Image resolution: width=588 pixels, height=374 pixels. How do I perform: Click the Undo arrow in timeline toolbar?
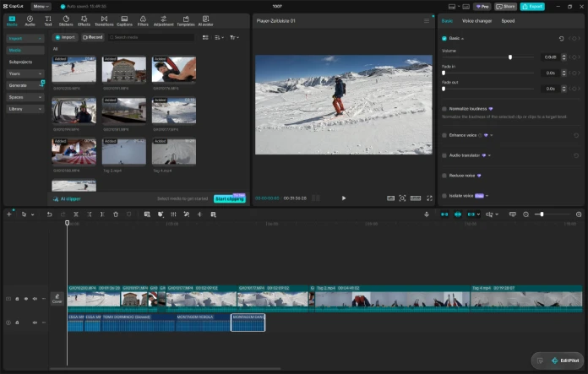49,214
